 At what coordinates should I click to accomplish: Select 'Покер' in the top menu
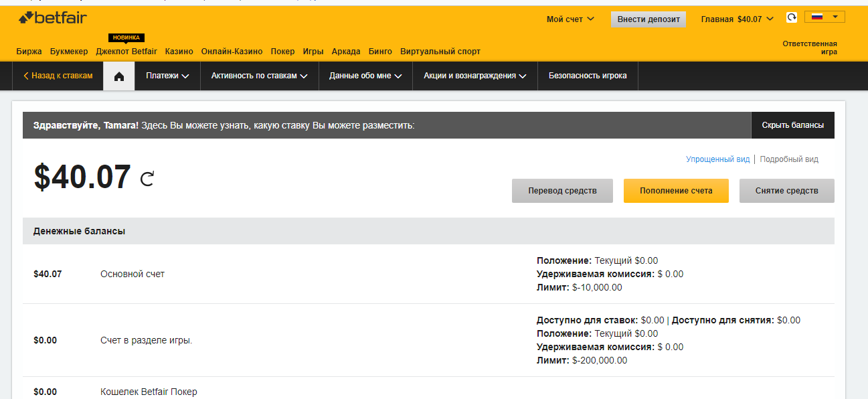(x=283, y=51)
